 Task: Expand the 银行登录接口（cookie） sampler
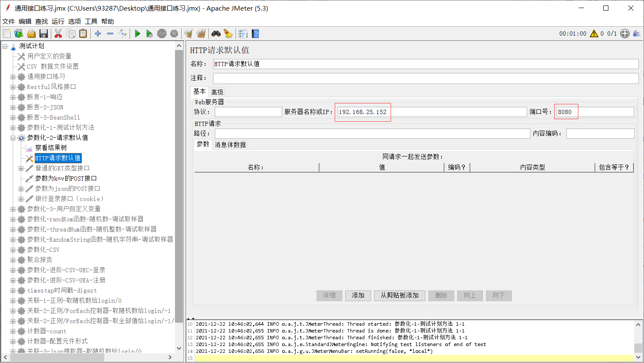(x=21, y=199)
